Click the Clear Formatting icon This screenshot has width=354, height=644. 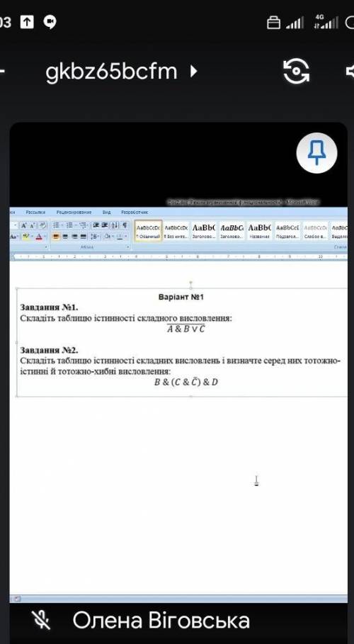[42, 225]
